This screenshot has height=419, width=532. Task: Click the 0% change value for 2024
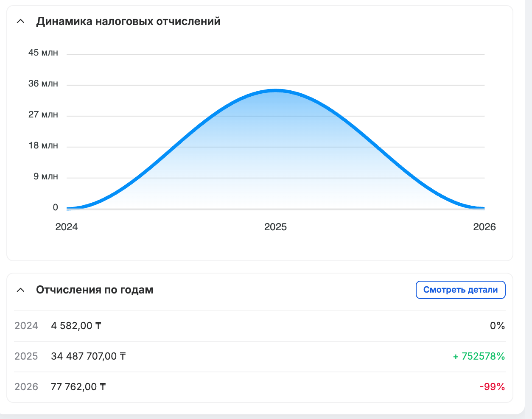(x=497, y=326)
